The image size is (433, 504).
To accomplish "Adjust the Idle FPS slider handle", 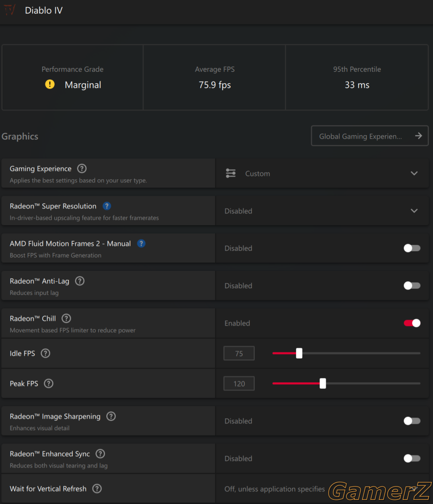I will [x=299, y=353].
